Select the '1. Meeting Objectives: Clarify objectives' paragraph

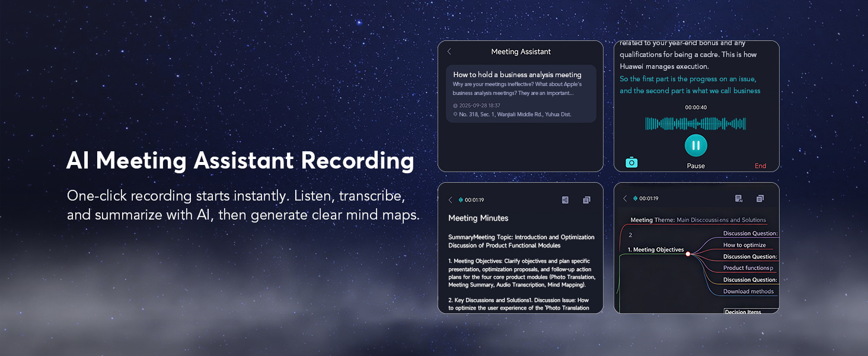tap(522, 273)
